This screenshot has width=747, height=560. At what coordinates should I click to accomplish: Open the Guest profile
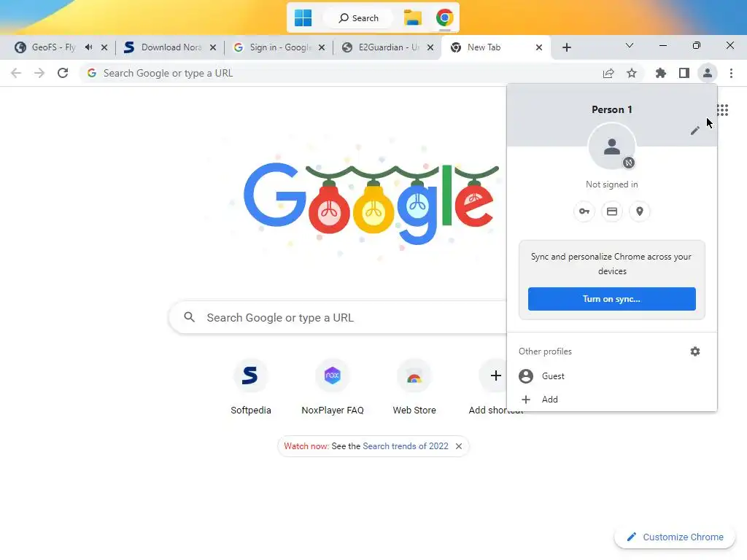click(612, 376)
